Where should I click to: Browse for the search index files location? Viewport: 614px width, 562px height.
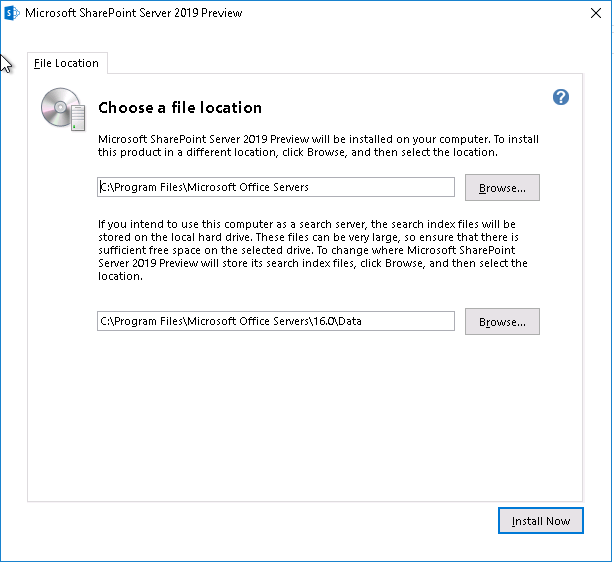pyautogui.click(x=502, y=322)
